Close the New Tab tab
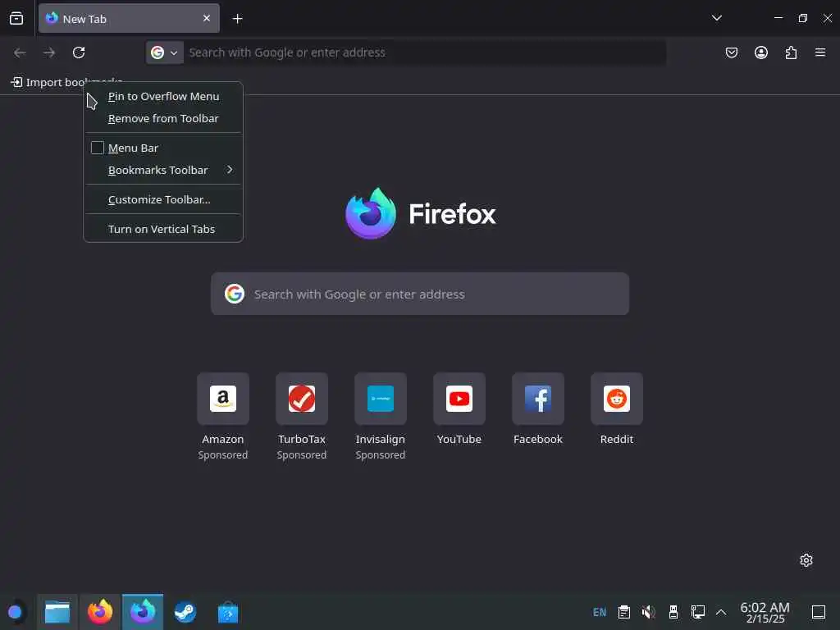840x630 pixels. (207, 18)
